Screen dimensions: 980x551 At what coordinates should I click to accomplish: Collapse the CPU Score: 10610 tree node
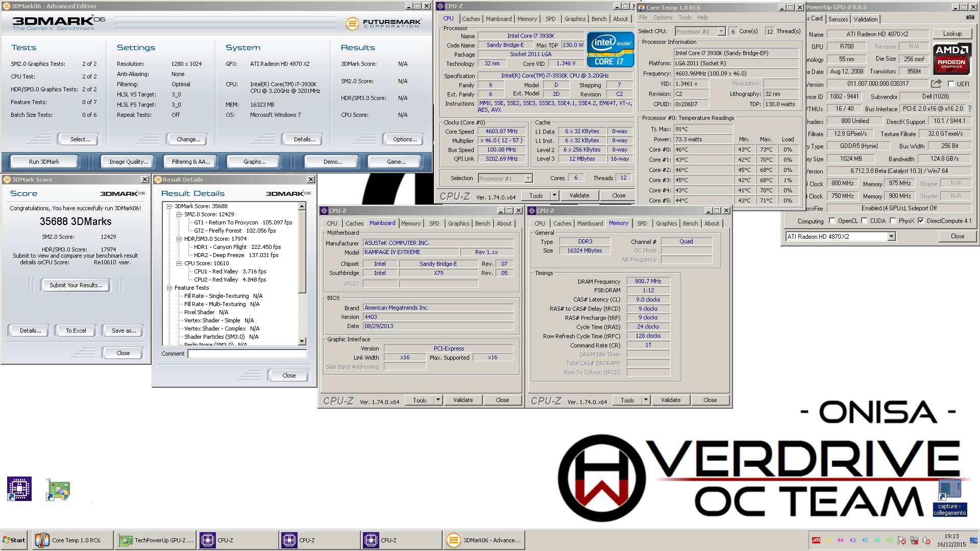pyautogui.click(x=179, y=264)
